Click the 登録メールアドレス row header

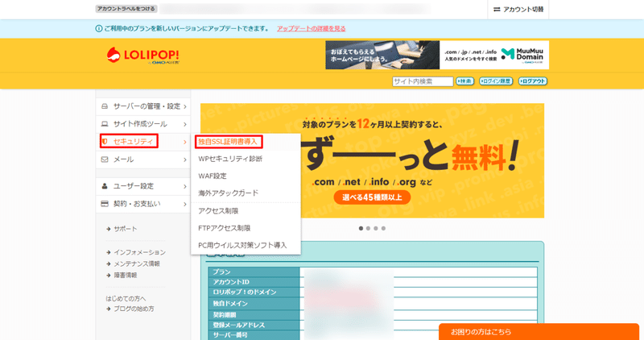254,325
